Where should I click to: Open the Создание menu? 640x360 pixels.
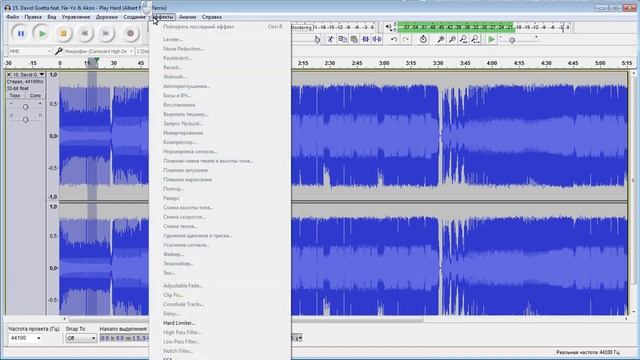tap(134, 17)
